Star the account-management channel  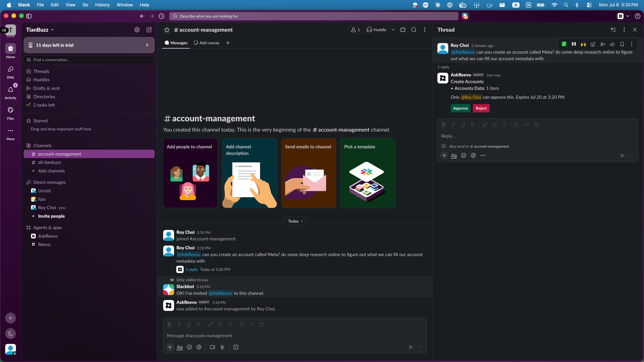167,30
